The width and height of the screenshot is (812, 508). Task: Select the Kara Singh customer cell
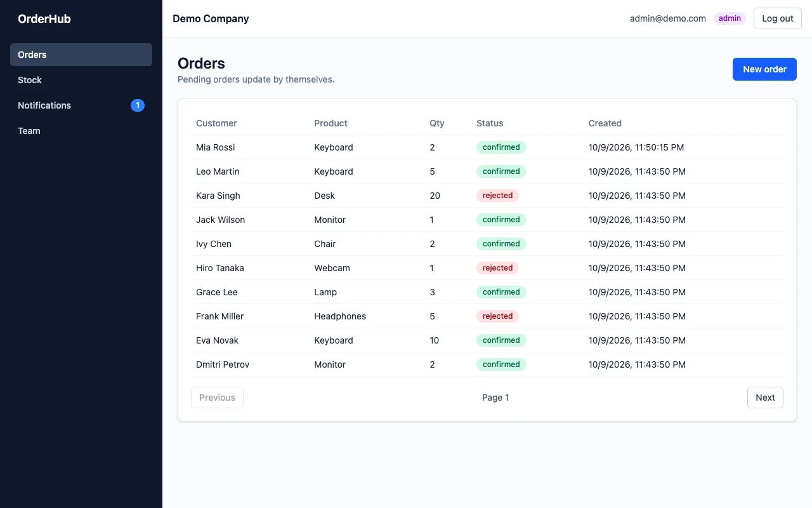coord(218,196)
